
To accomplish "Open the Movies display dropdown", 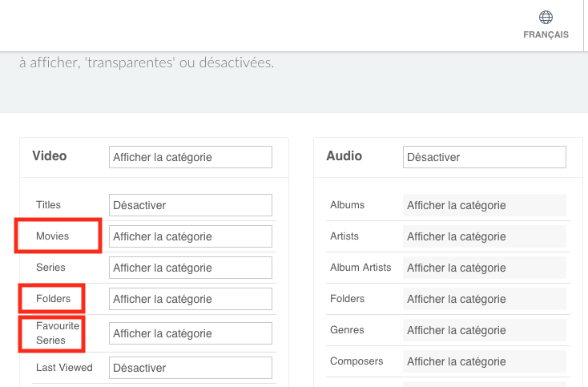I will coord(191,236).
